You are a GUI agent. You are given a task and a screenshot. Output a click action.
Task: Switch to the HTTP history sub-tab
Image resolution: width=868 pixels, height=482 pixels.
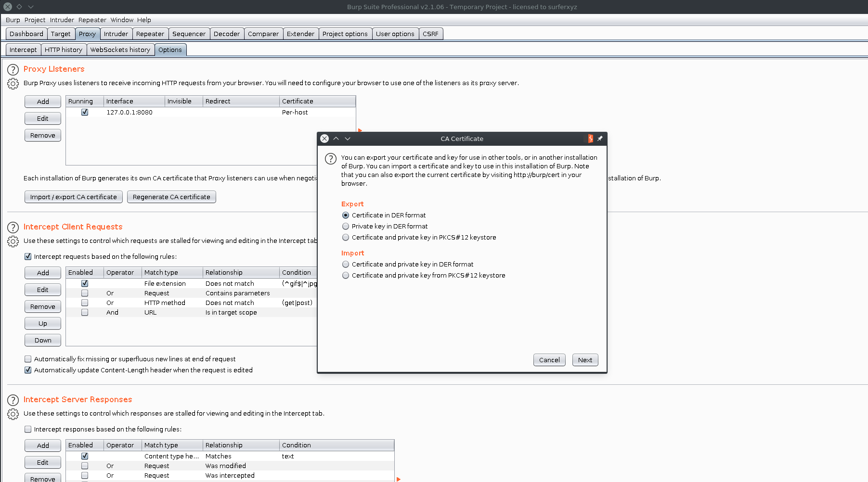coord(64,50)
